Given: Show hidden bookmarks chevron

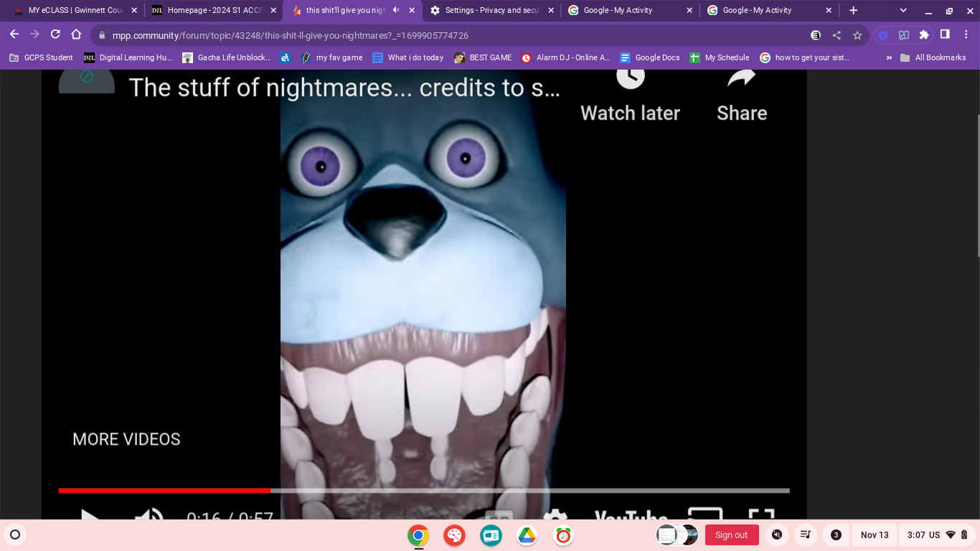Looking at the screenshot, I should 889,57.
